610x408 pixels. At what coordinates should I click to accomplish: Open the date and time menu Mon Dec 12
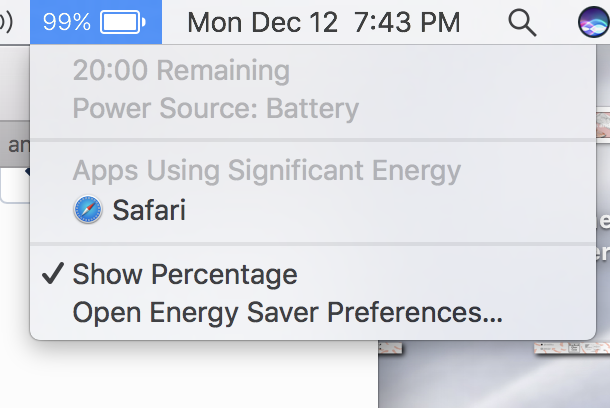coord(262,22)
